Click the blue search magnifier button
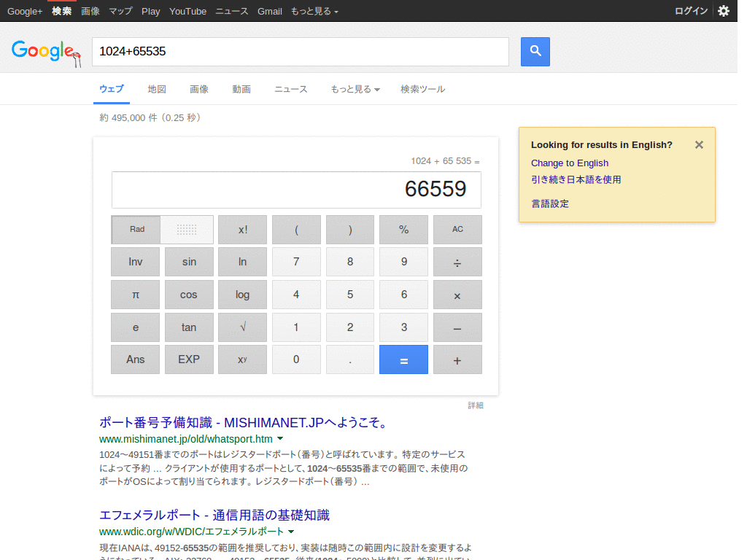747x560 pixels. tap(535, 52)
